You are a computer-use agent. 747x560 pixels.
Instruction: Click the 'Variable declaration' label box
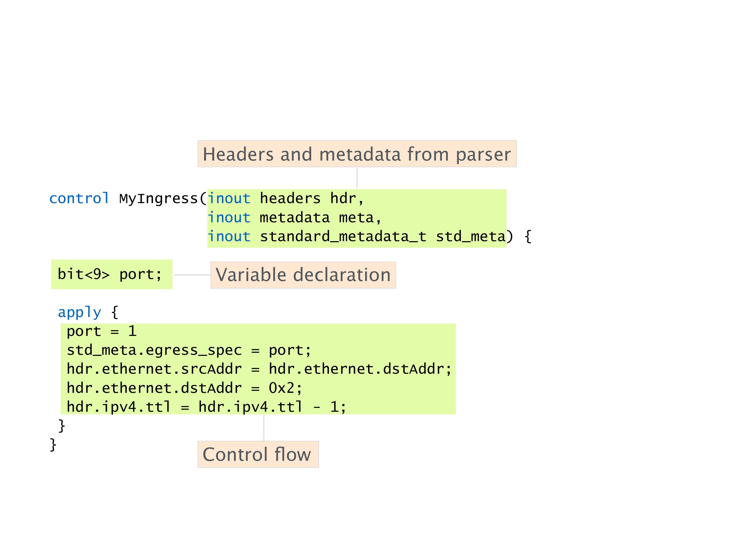click(303, 275)
